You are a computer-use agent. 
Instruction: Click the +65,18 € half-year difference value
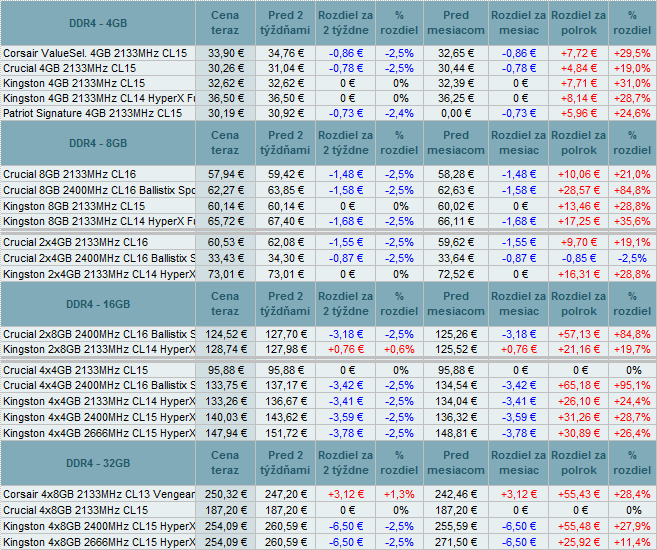point(579,385)
